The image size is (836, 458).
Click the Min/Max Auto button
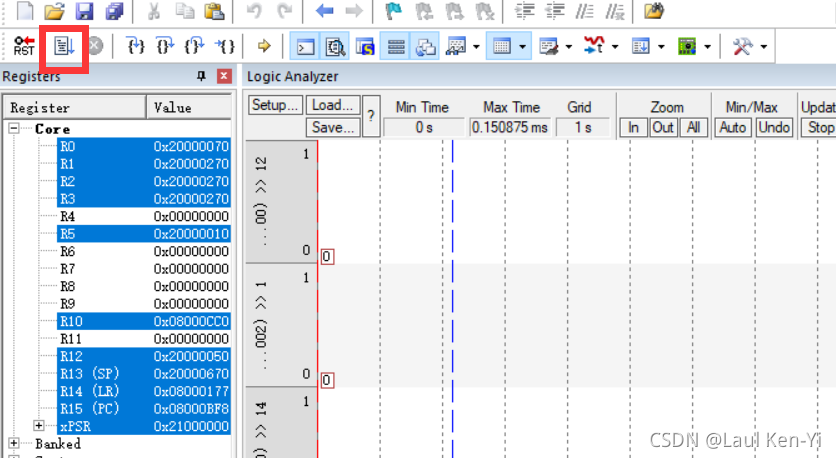pos(733,127)
